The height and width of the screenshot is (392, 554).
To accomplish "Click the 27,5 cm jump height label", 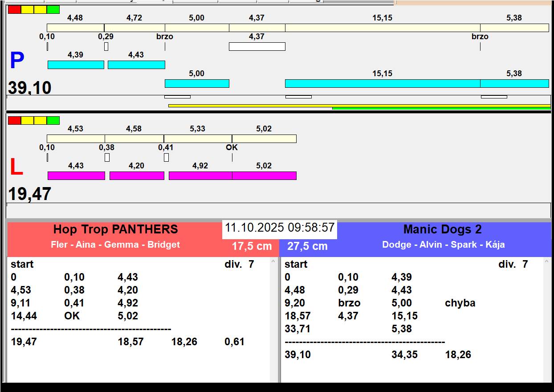I will 307,246.
